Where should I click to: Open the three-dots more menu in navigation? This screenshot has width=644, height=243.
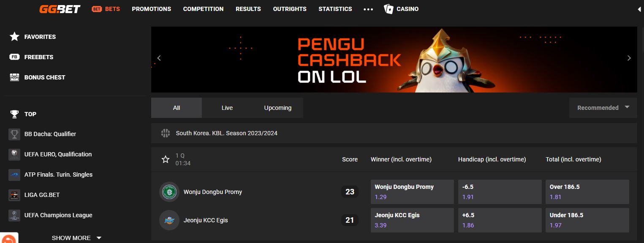(368, 9)
